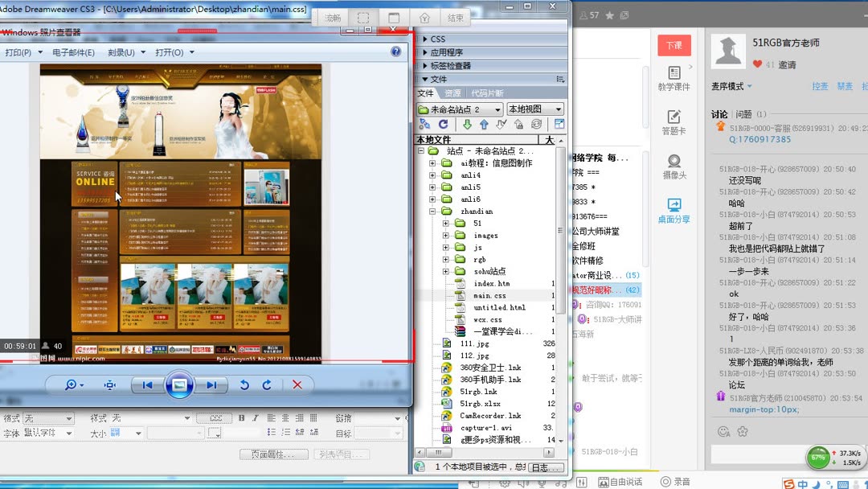
Task: Click the Connect to remote host icon
Action: point(424,124)
